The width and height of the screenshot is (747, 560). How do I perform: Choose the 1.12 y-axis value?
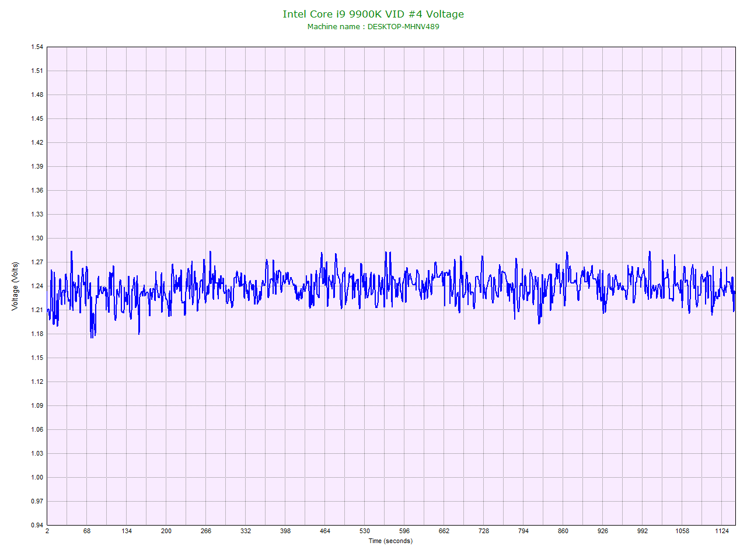click(x=37, y=382)
